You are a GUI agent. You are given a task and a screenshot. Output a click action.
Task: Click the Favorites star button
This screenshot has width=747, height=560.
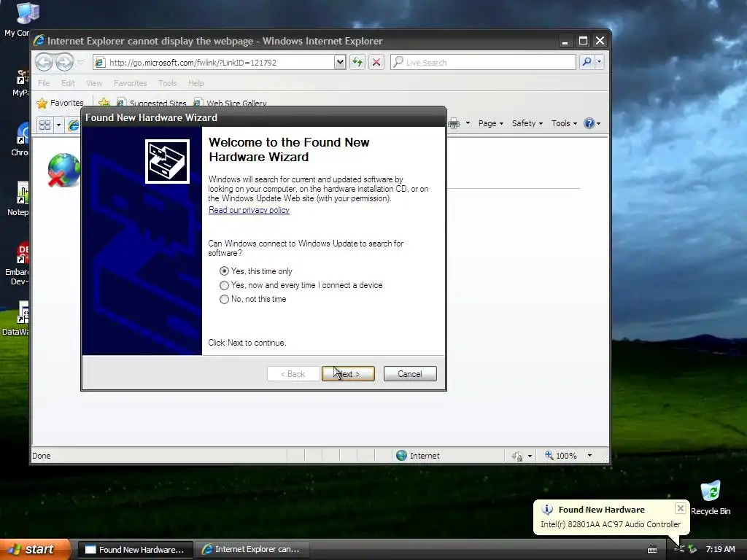click(61, 103)
